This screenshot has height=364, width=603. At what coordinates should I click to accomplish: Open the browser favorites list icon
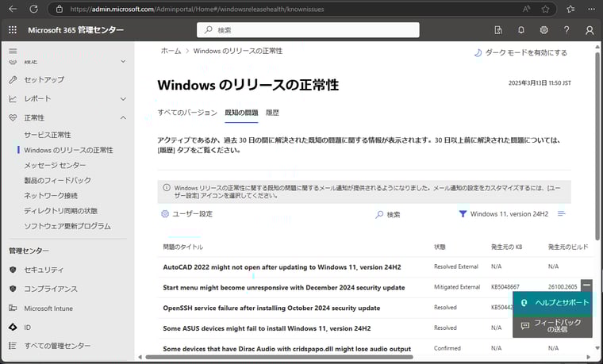coord(570,9)
